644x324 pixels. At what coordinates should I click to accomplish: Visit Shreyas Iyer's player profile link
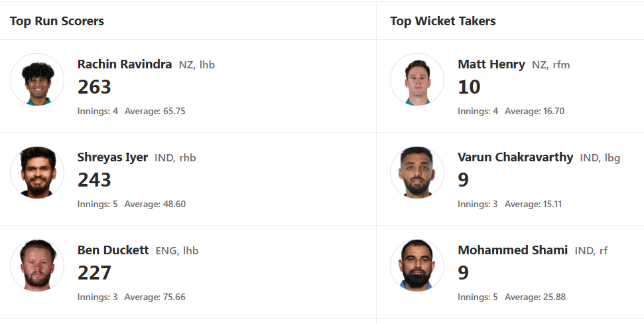(x=113, y=157)
